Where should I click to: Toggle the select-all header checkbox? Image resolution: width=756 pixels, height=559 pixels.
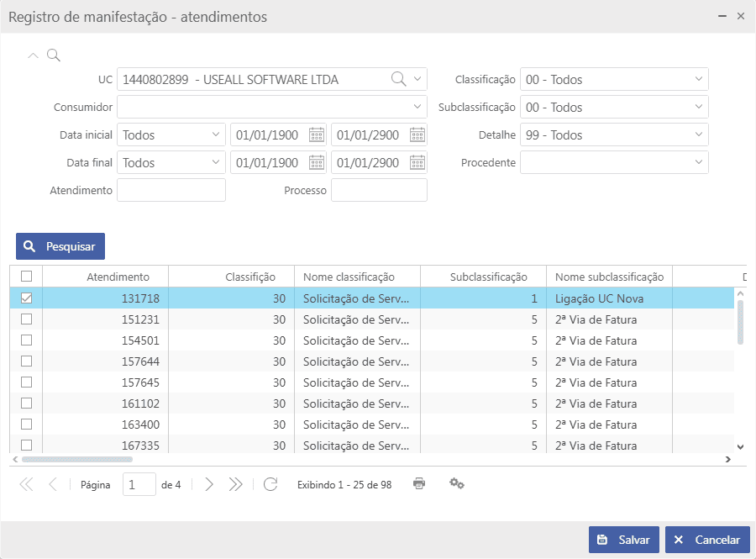point(26,277)
